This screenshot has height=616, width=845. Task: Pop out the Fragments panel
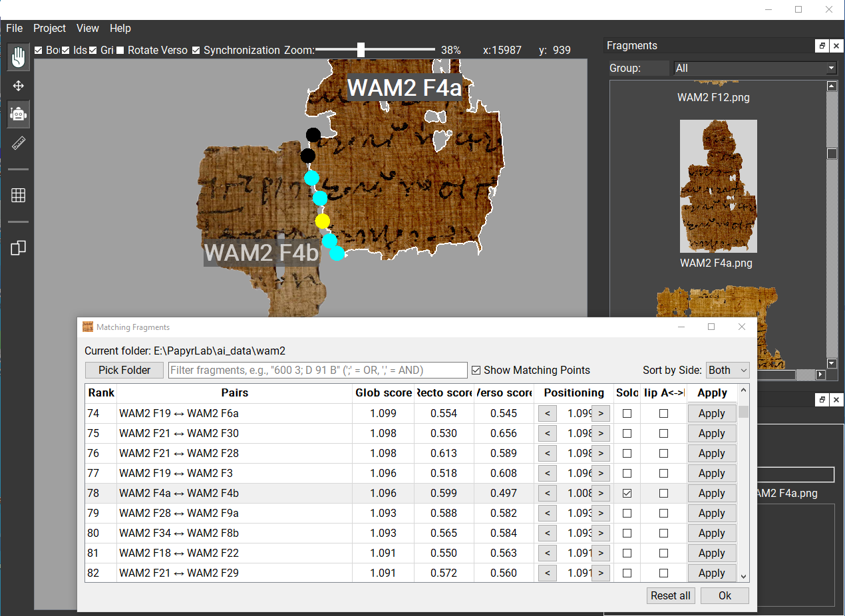coord(822,45)
